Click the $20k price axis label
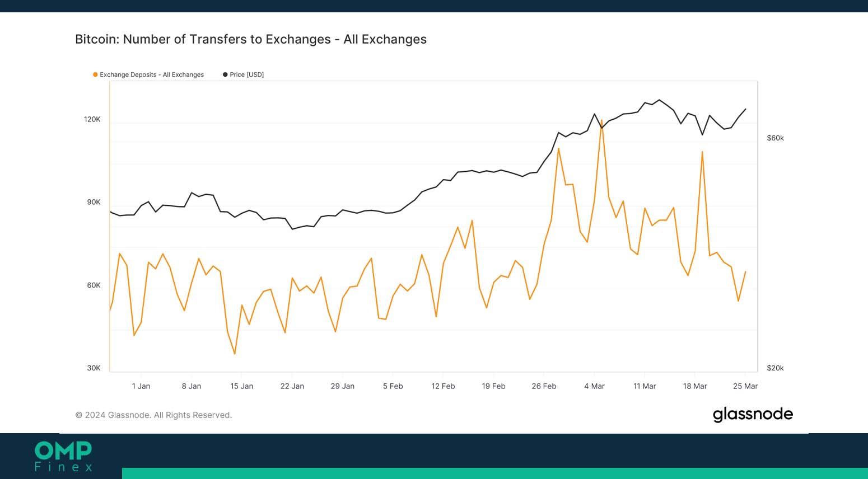 pyautogui.click(x=776, y=368)
